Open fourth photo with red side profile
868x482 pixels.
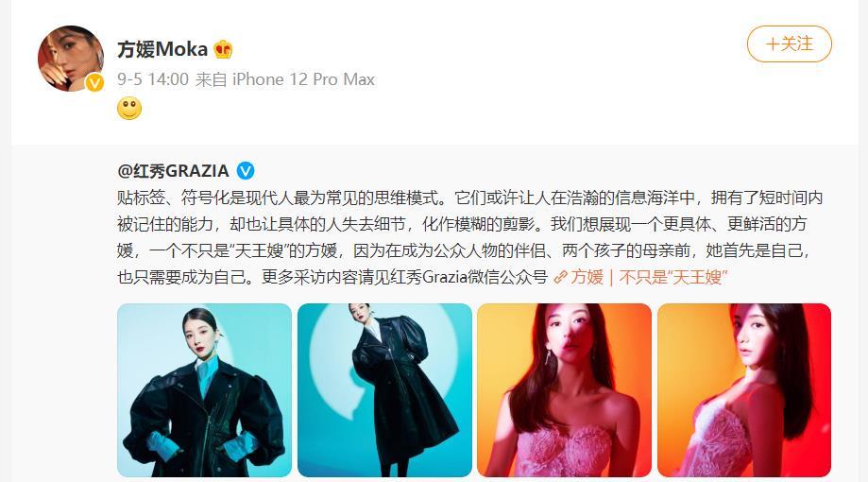tap(744, 390)
